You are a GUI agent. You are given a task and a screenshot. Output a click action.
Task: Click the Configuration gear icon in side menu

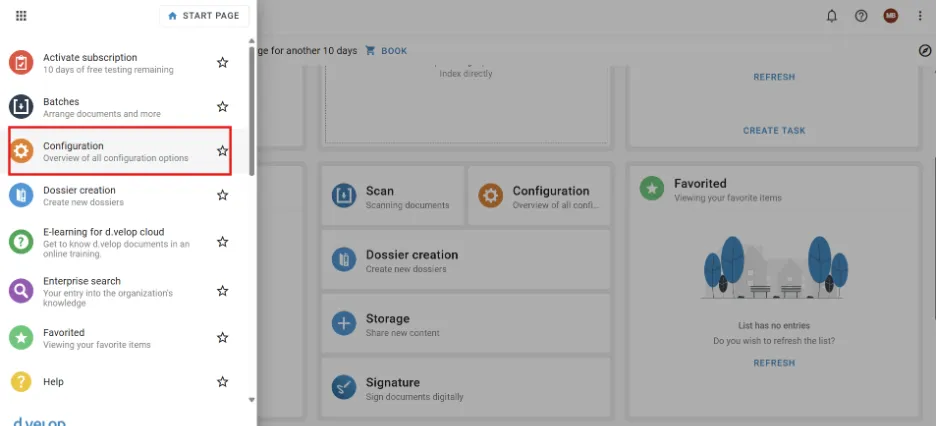tap(21, 151)
